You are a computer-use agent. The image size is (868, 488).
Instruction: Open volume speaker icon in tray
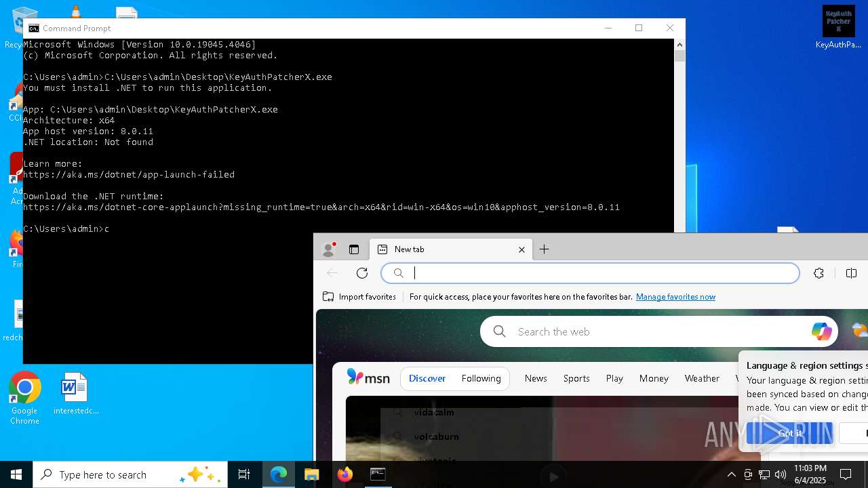(781, 474)
